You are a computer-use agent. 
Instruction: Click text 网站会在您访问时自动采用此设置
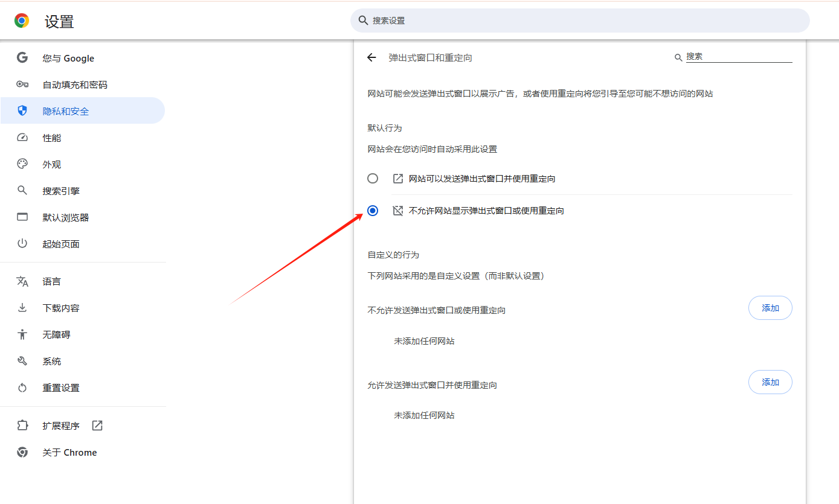click(x=432, y=149)
